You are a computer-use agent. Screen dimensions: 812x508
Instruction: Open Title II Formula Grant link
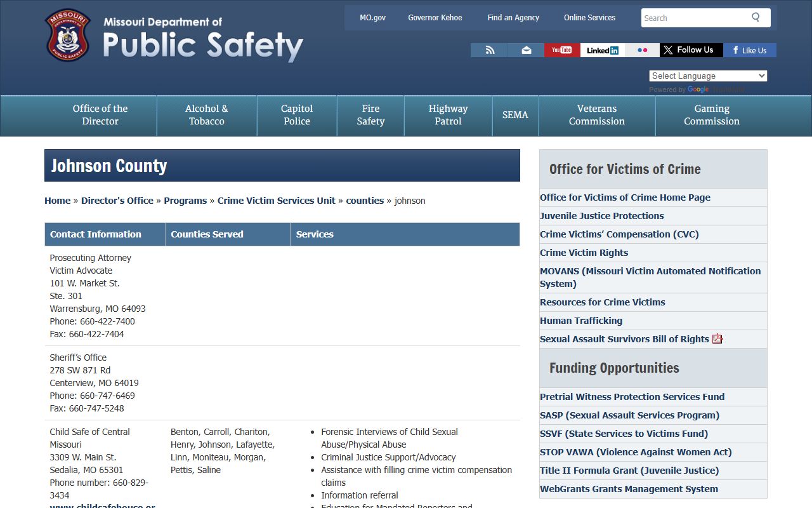629,471
